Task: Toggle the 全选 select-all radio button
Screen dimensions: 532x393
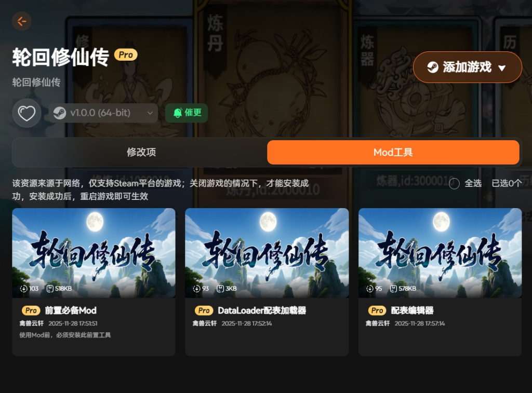Action: coord(454,184)
